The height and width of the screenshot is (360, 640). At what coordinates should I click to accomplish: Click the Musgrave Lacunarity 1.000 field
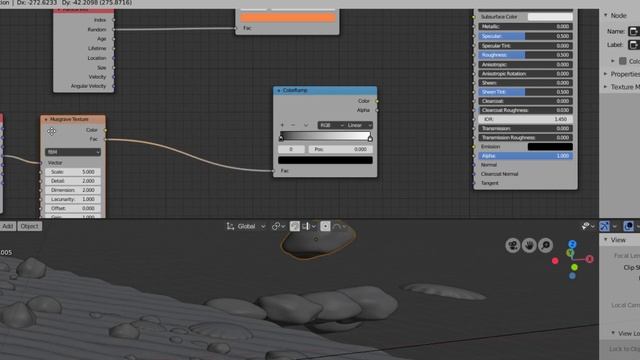pyautogui.click(x=73, y=199)
